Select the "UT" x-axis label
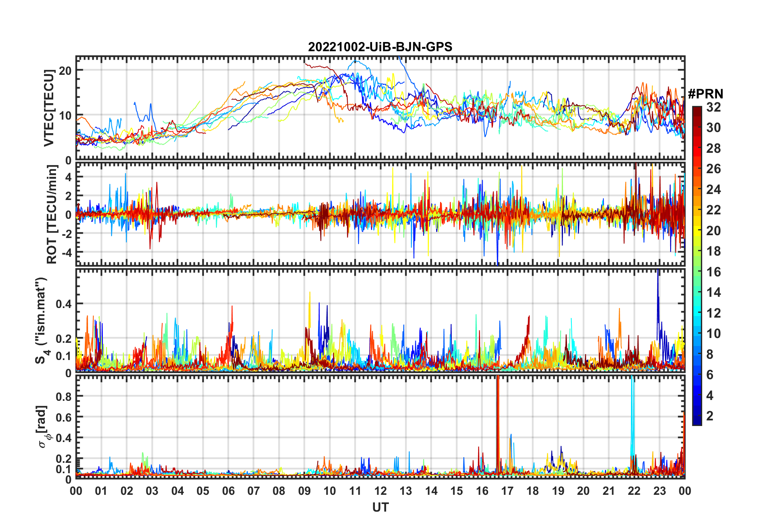 (380, 507)
